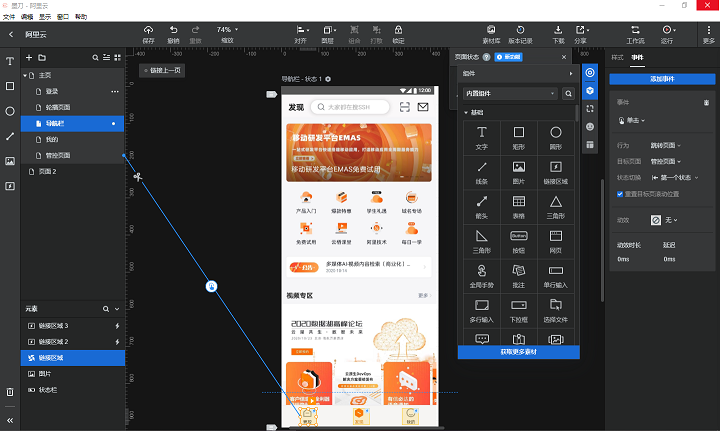
Task: Select the Line tool in left sidebar
Action: pos(10,136)
